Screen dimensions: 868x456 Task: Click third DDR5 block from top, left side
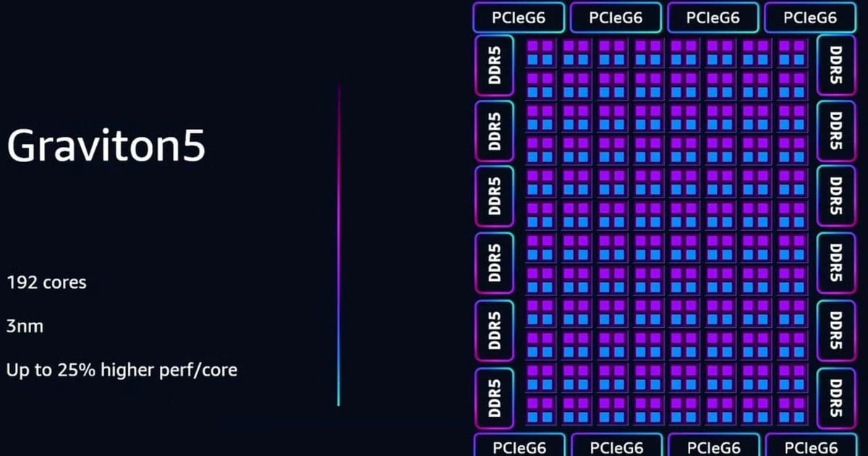(x=495, y=197)
